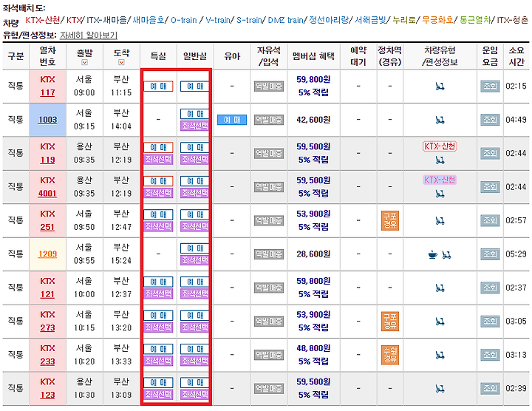Image resolution: width=532 pixels, height=411 pixels.
Task: Open seat layout icon for KTX 251
Action: click(440, 221)
